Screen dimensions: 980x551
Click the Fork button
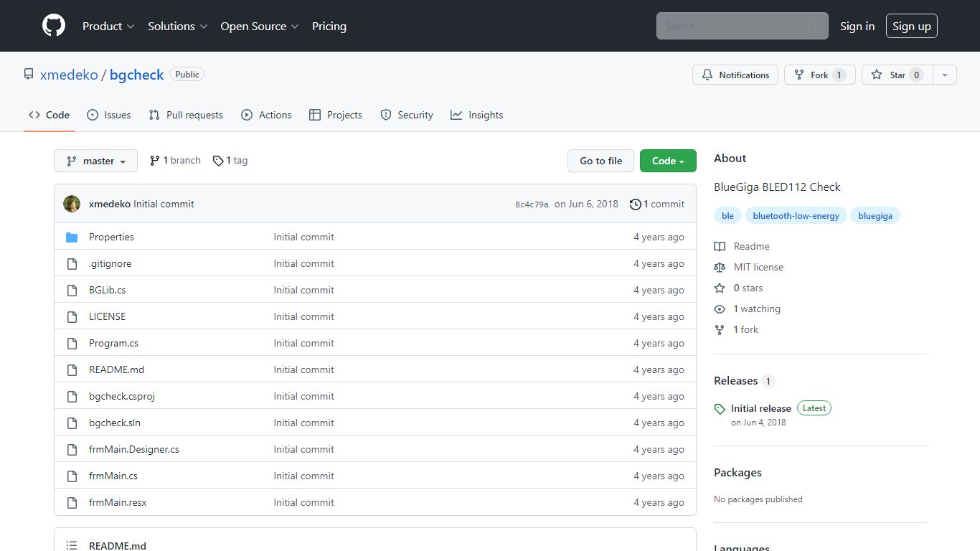[820, 75]
